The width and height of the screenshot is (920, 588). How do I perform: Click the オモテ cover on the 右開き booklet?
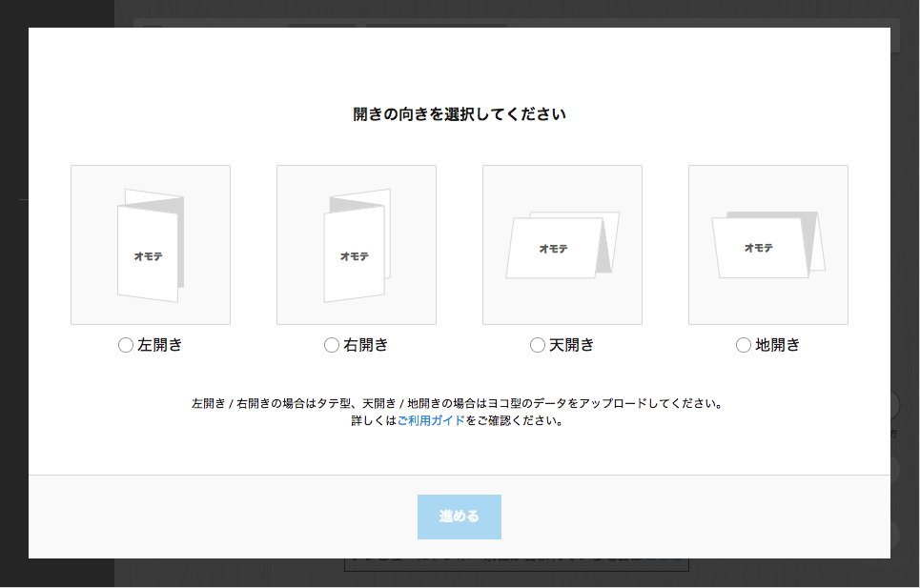point(354,255)
